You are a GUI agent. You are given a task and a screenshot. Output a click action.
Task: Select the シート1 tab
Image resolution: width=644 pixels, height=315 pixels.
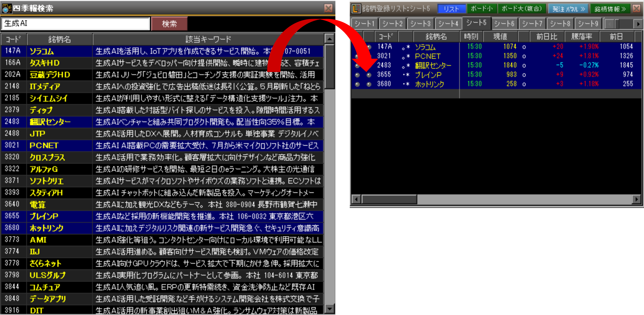pos(364,24)
